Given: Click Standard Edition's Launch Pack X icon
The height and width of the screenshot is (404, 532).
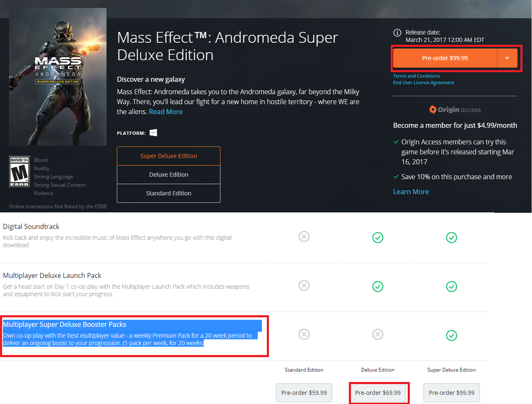Looking at the screenshot, I should (304, 285).
